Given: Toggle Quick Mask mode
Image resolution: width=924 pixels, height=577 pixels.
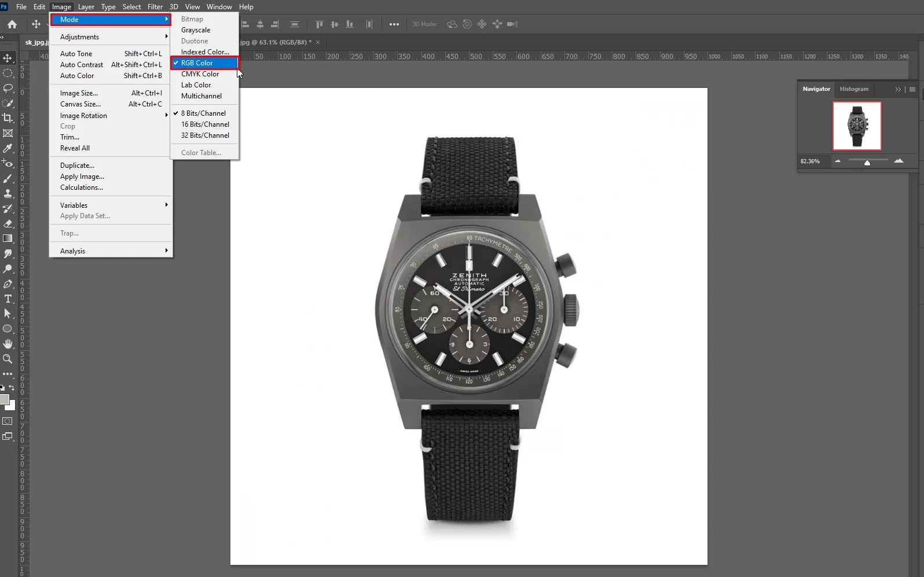Looking at the screenshot, I should [8, 421].
